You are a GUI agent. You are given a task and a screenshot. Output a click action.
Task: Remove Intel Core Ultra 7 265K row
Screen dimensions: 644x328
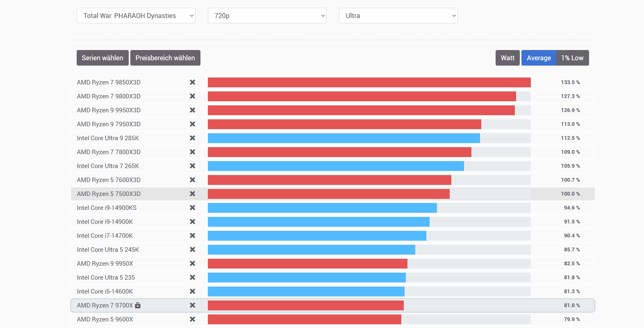[x=192, y=166]
